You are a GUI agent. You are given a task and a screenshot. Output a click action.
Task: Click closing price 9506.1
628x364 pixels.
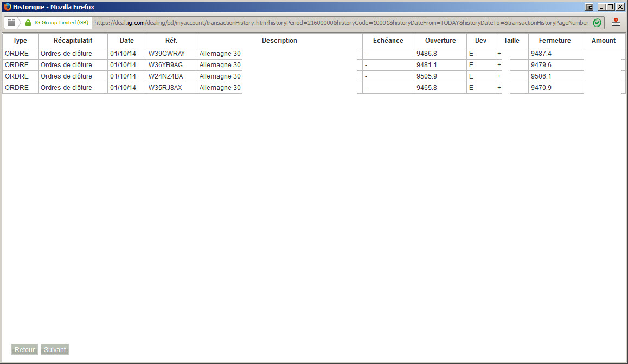[541, 76]
